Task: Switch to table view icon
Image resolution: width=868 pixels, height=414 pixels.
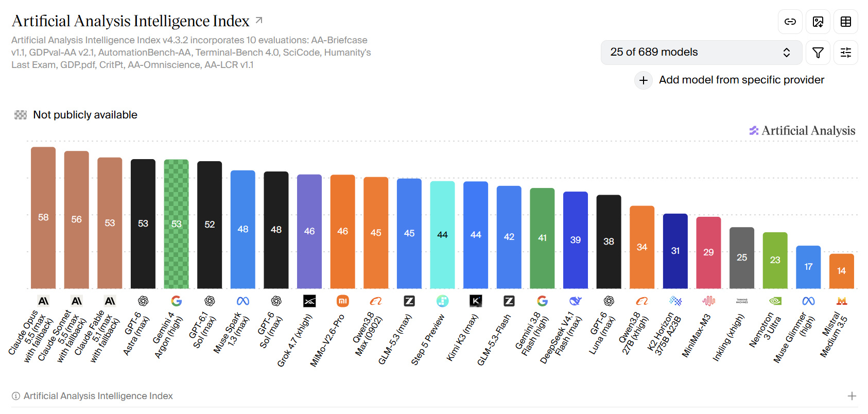Action: point(846,22)
